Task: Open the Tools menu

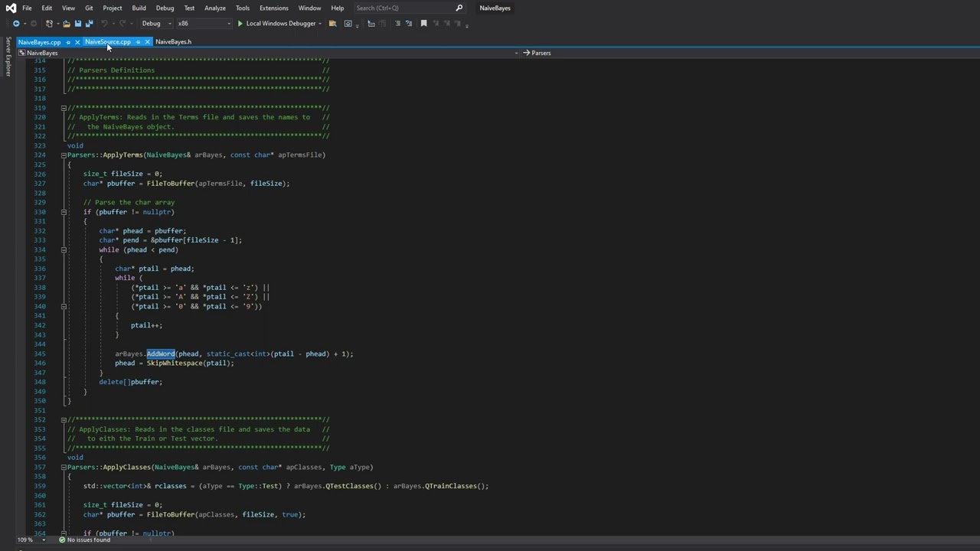Action: (243, 8)
